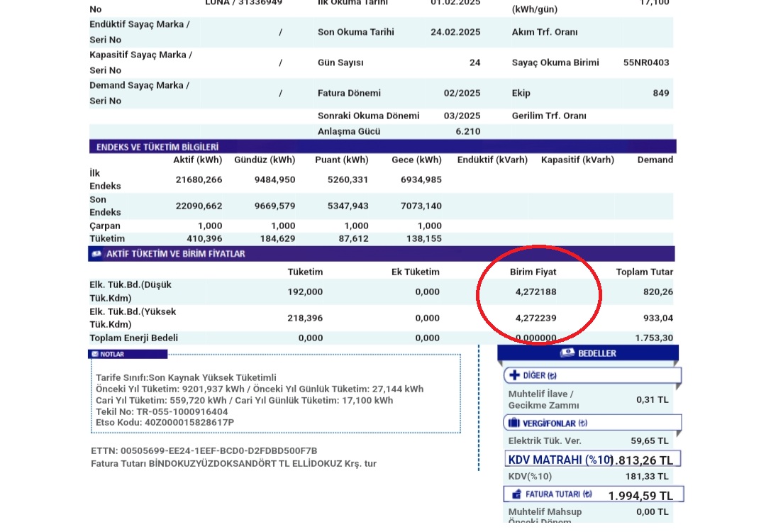Select Son Endeks Gece value 7073,140
The image size is (766, 532).
421,206
